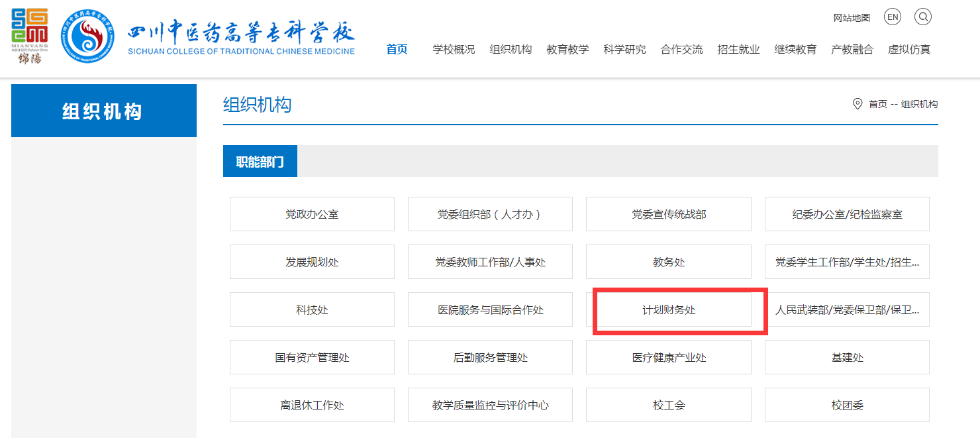Image resolution: width=980 pixels, height=438 pixels.
Task: Open the 计划财务处 department
Action: coord(669,310)
